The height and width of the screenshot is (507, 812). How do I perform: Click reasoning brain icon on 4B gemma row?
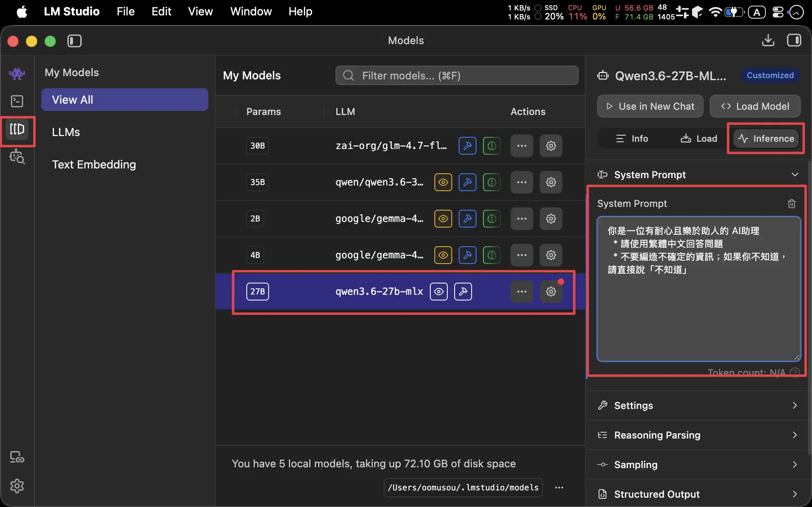[492, 255]
